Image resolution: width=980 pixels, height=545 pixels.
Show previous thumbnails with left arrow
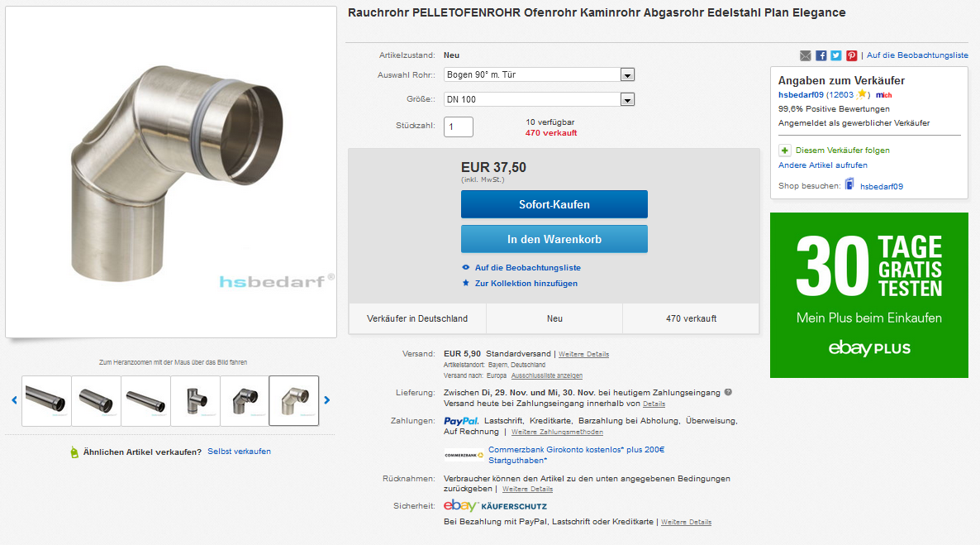[14, 400]
